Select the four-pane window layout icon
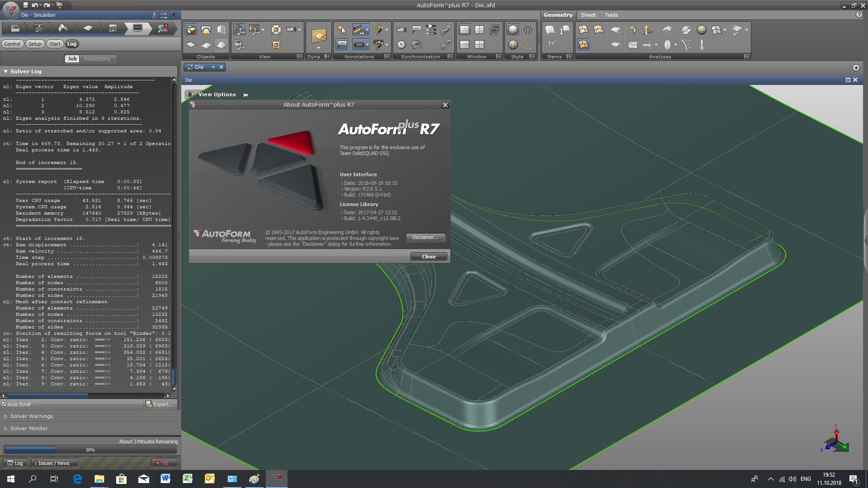The image size is (868, 488). pos(479,45)
